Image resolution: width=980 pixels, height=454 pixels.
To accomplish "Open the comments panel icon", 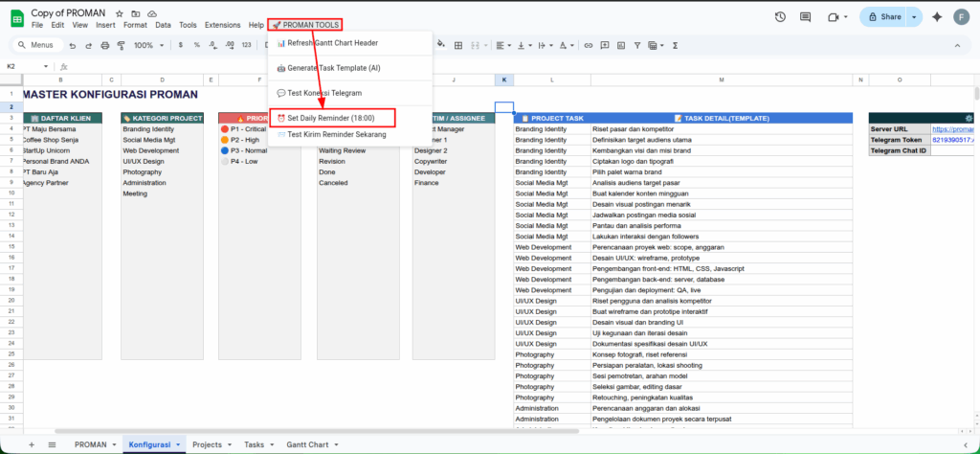I will (806, 17).
